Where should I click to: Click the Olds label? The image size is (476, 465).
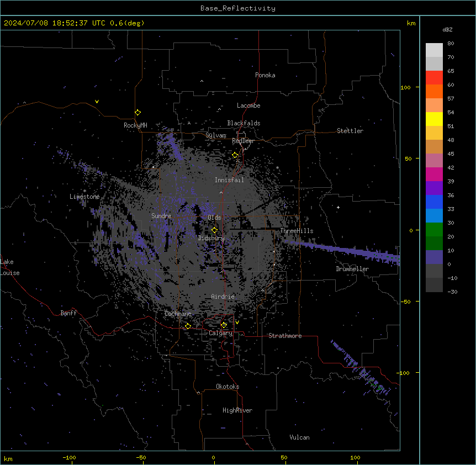[x=214, y=218]
